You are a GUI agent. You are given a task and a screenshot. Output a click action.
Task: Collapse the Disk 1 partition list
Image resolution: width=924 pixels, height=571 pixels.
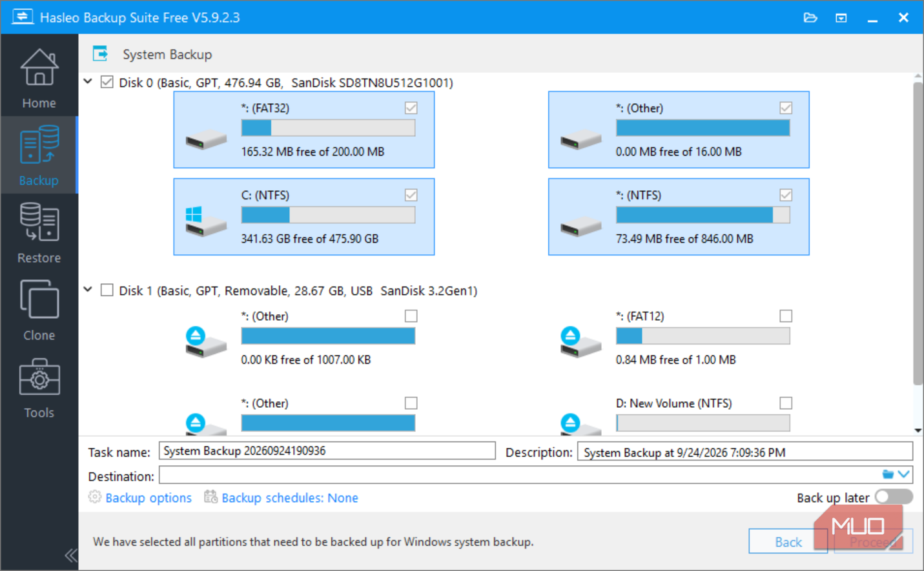point(88,290)
